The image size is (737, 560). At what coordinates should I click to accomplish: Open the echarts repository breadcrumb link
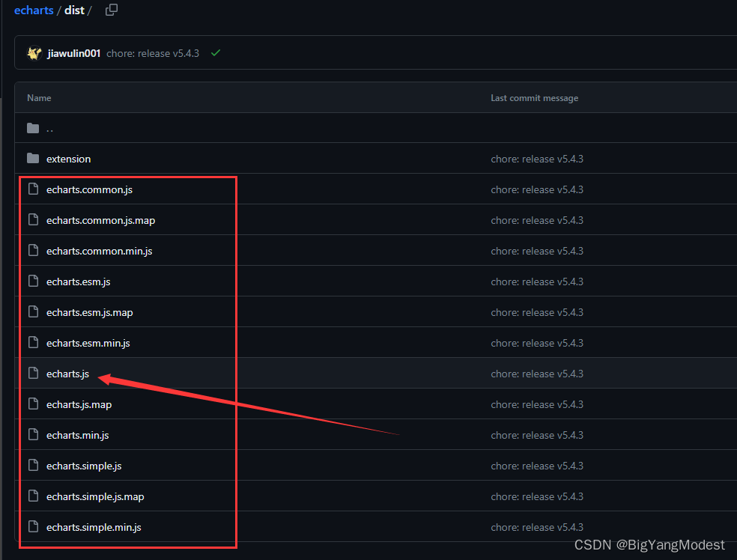[34, 10]
